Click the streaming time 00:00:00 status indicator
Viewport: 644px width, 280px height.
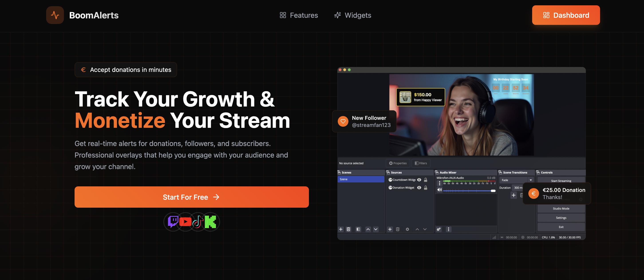coord(509,237)
